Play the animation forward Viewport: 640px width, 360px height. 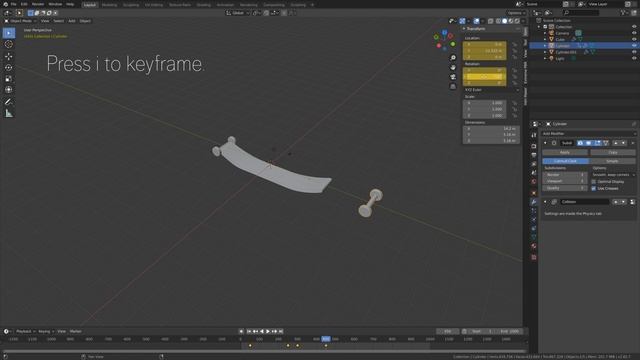coord(268,331)
